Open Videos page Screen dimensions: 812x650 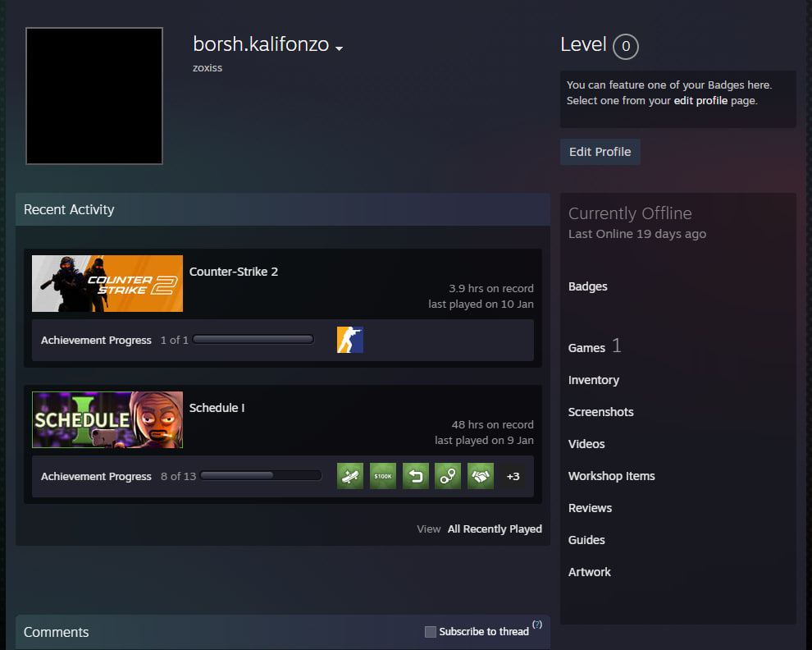[586, 444]
